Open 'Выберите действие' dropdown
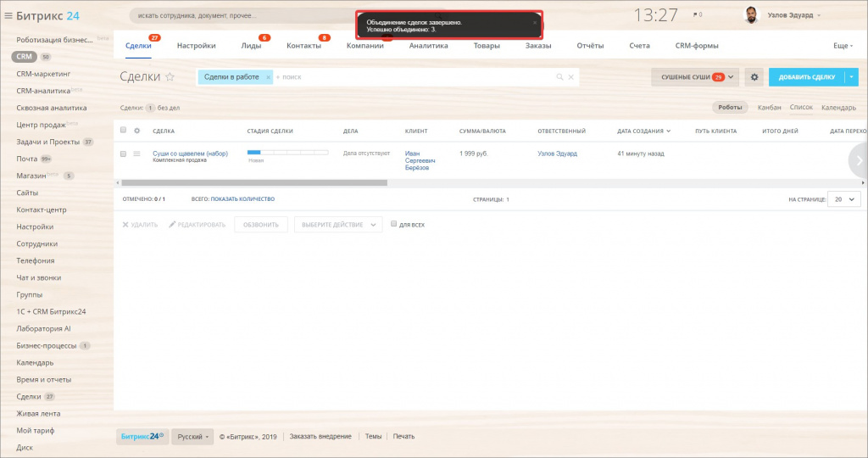 (337, 225)
